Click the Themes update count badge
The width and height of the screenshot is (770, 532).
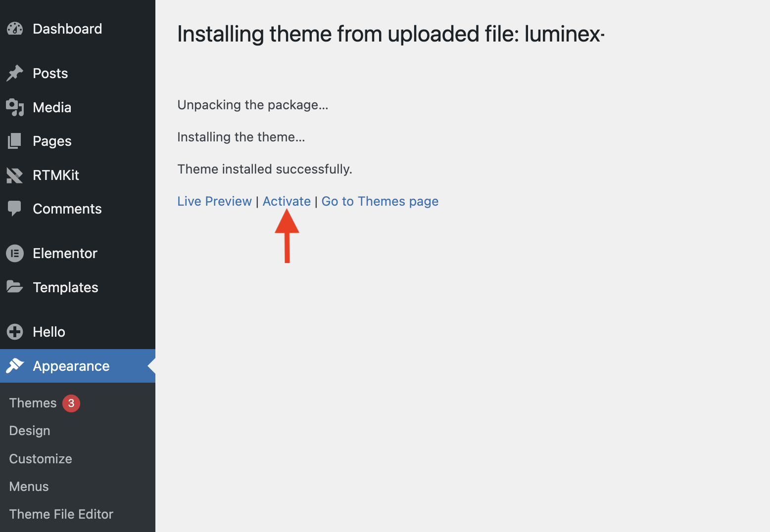coord(71,403)
